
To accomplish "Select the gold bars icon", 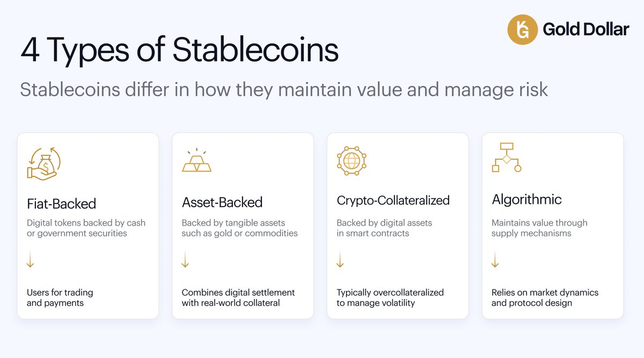I will [196, 160].
